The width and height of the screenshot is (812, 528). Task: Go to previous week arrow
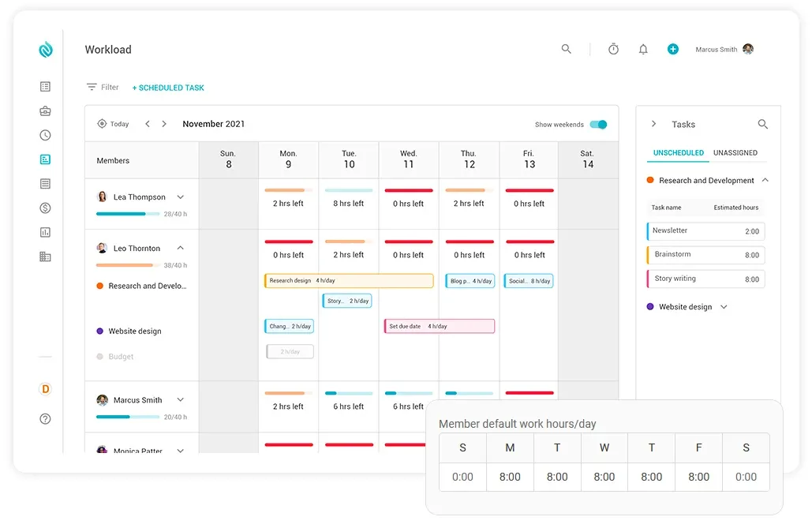tap(148, 124)
